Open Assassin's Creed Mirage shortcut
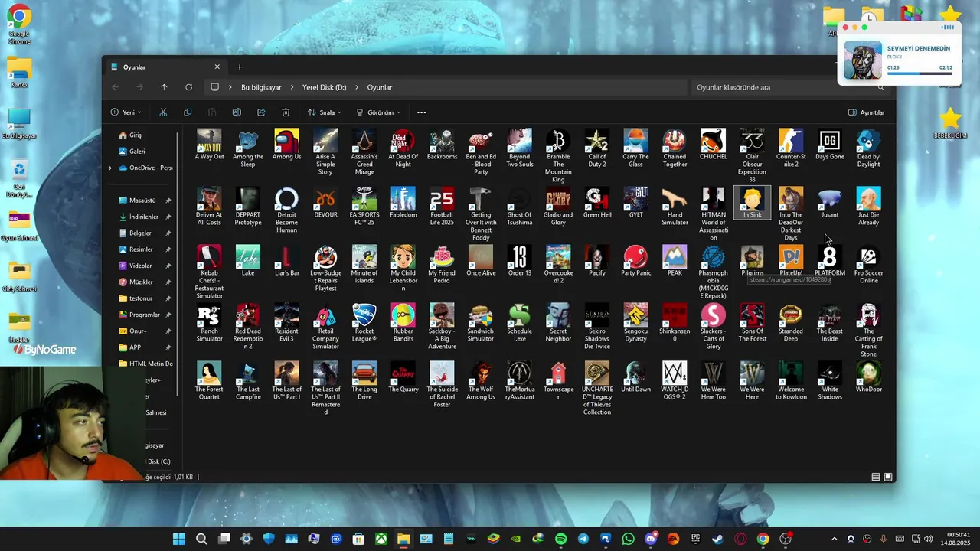The height and width of the screenshot is (551, 980). pos(364,152)
